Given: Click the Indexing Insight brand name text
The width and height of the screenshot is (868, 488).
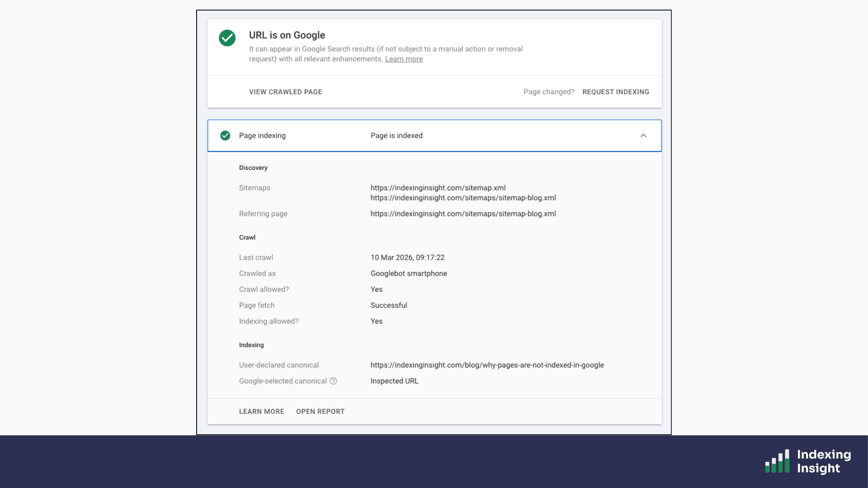Looking at the screenshot, I should 823,461.
